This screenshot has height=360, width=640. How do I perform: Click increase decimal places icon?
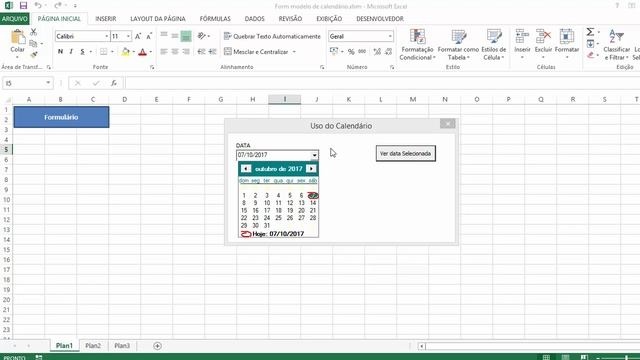(377, 51)
